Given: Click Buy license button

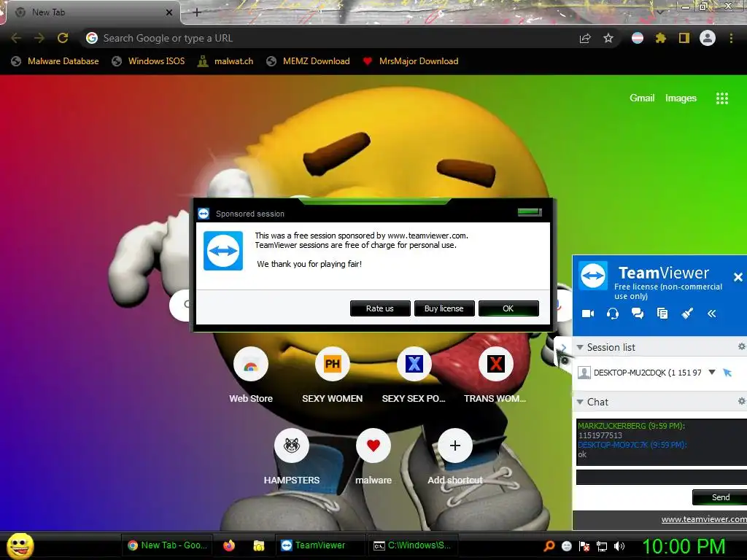Looking at the screenshot, I should (x=444, y=308).
